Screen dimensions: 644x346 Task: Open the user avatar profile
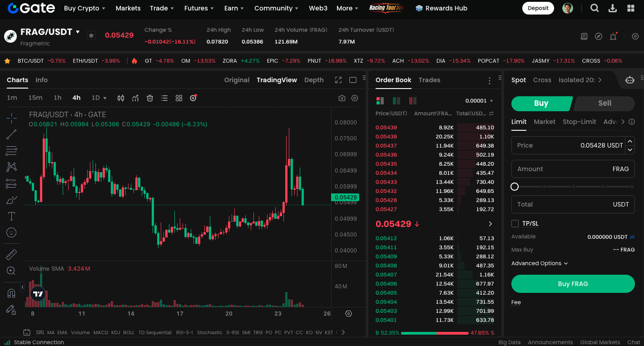pos(568,8)
